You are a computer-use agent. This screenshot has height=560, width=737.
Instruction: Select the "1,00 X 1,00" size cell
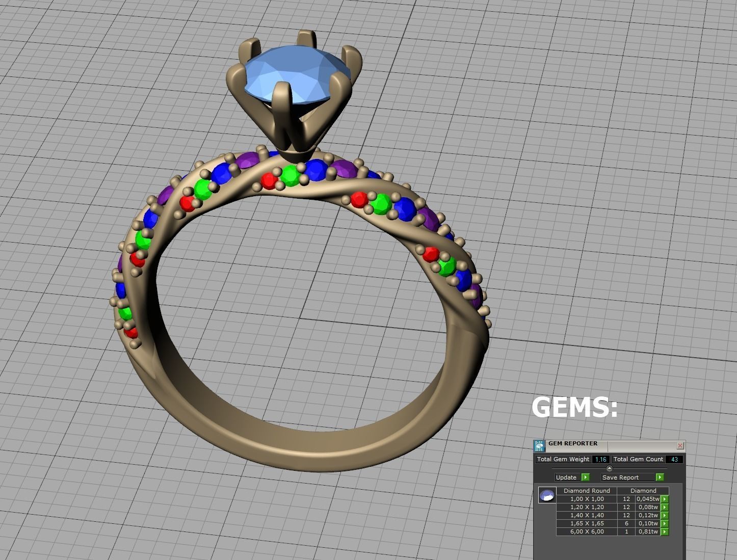pyautogui.click(x=587, y=499)
